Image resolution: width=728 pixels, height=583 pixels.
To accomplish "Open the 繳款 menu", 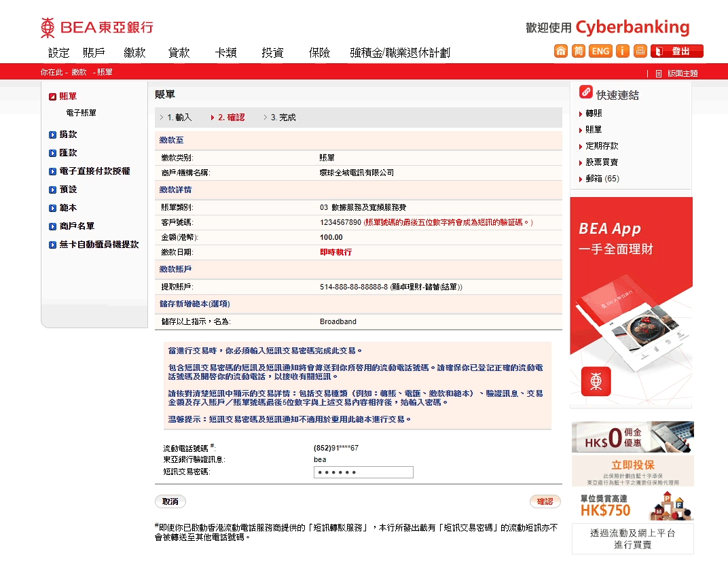I will 134,53.
